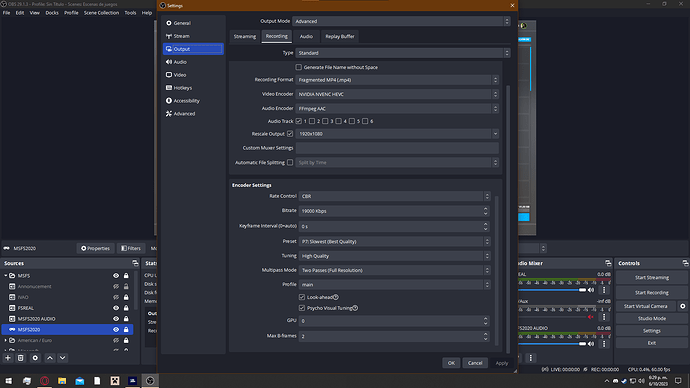Remove selected source with trash icon
The width and height of the screenshot is (690, 388).
(x=21, y=358)
